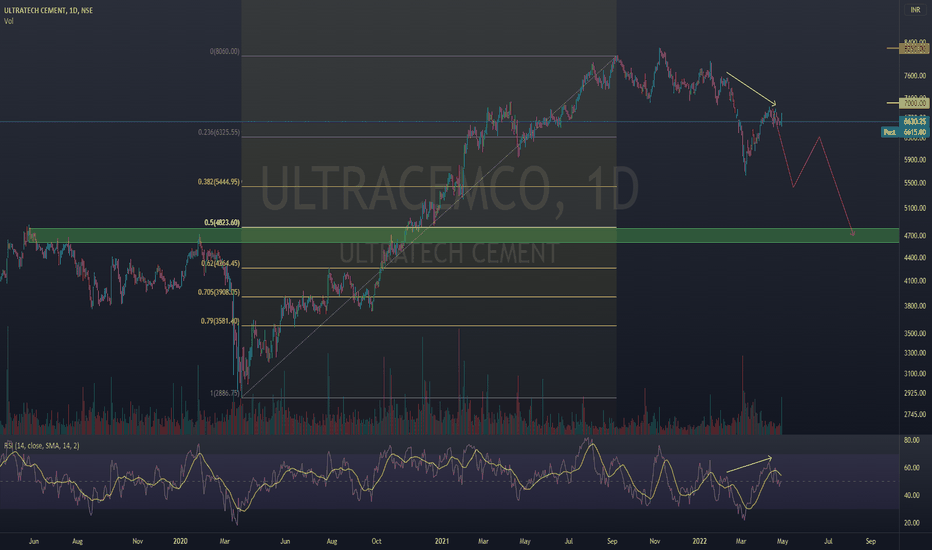Click the 4400.00 price axis label
The image size is (932, 550).
[x=915, y=258]
